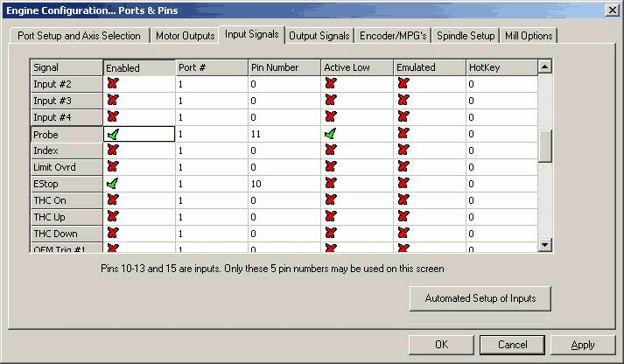Set THC On Active Low icon
The image size is (624, 364).
330,200
